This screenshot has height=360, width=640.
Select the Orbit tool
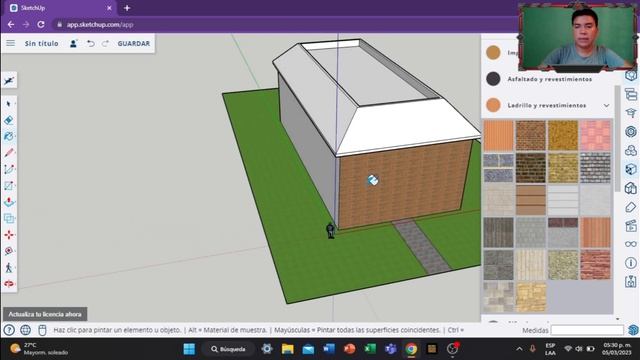(x=9, y=284)
